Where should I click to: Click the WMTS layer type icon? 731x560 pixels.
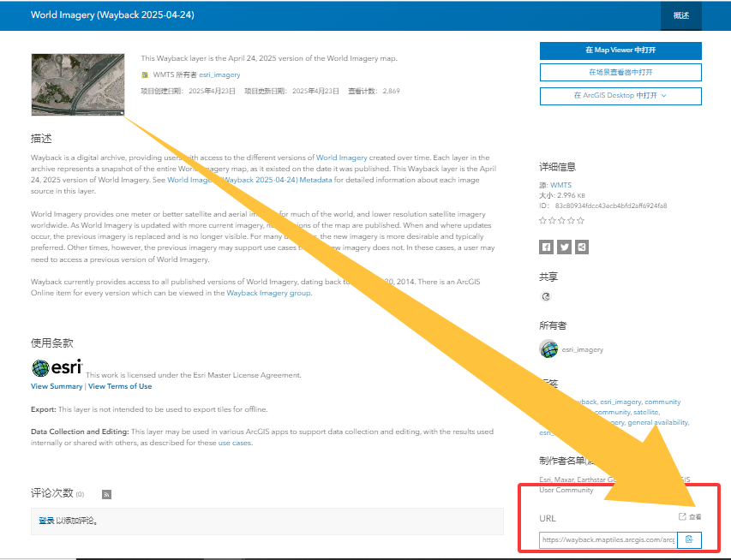coord(145,74)
